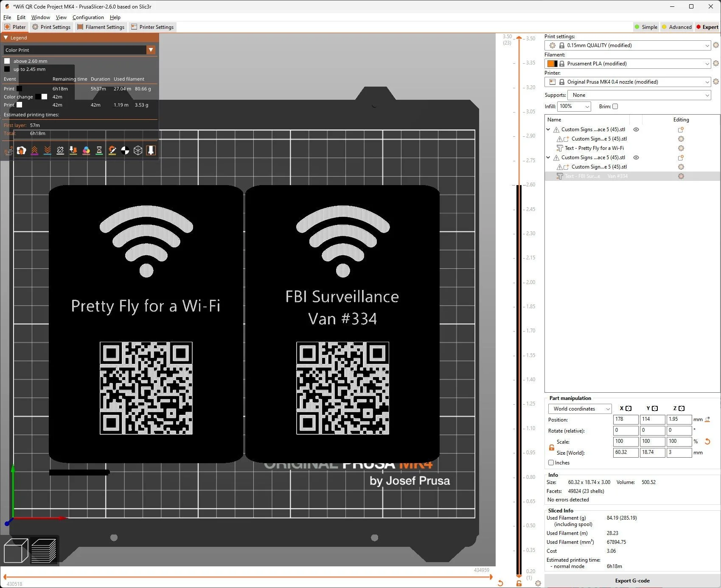
Task: Select Expert mode
Action: [x=707, y=27]
